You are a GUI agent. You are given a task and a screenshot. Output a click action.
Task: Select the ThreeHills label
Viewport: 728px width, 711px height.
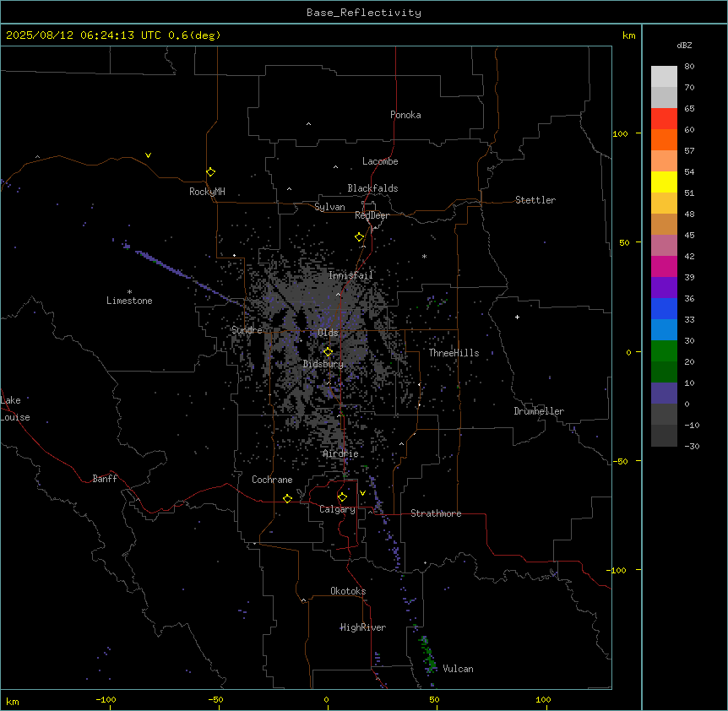454,353
